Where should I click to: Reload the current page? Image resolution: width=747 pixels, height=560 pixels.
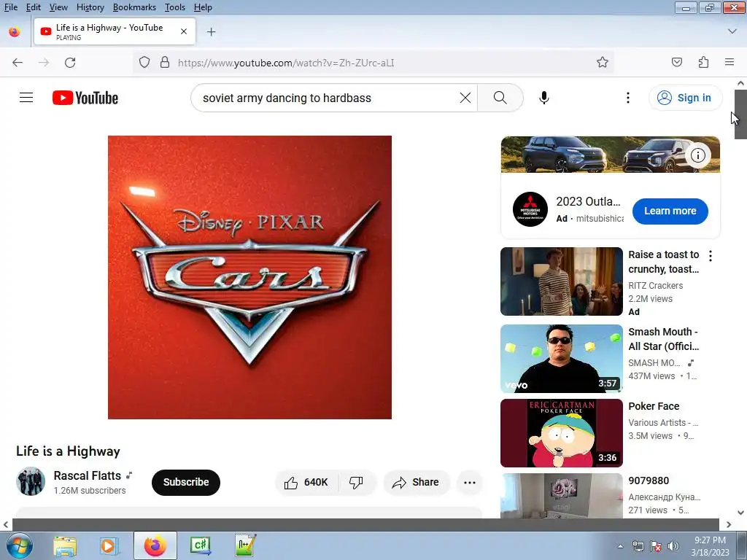click(70, 63)
